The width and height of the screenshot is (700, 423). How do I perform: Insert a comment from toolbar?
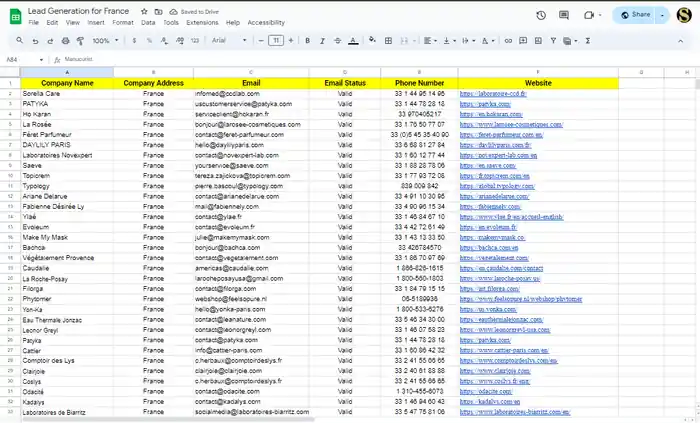pyautogui.click(x=523, y=41)
